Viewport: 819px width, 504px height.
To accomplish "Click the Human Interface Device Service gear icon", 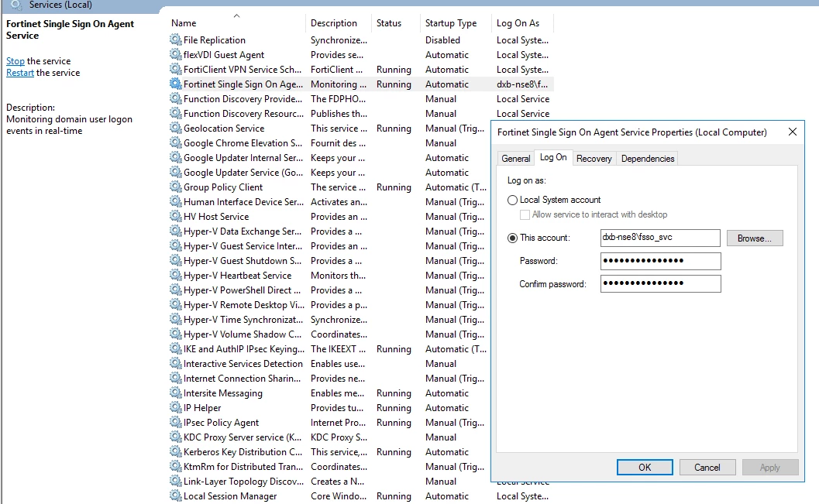I will [175, 201].
